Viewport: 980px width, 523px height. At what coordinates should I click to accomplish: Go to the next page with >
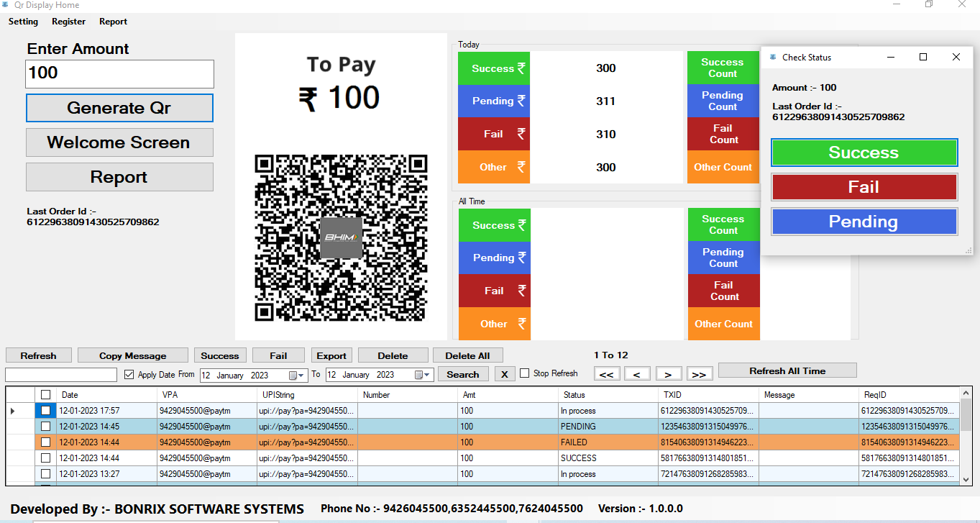tap(668, 374)
